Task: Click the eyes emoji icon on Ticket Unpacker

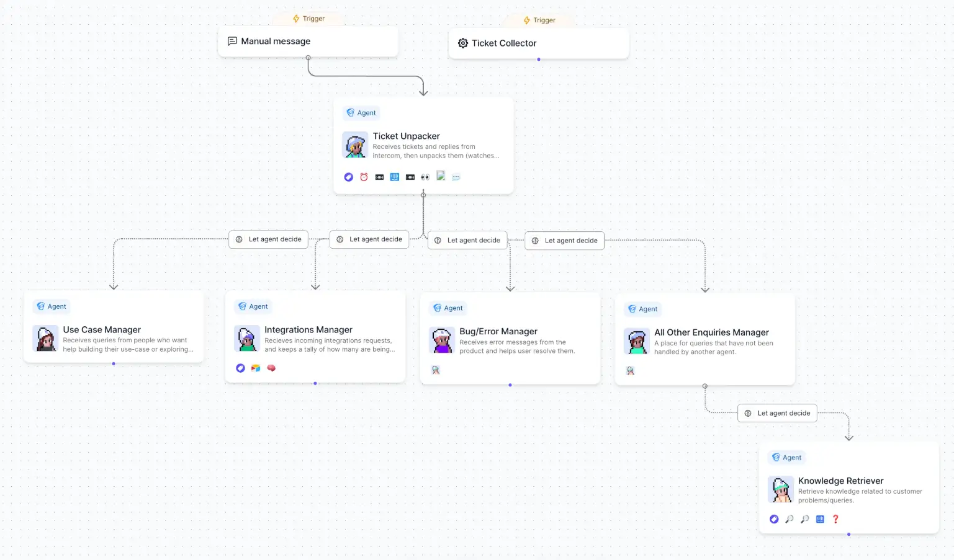Action: (x=425, y=177)
